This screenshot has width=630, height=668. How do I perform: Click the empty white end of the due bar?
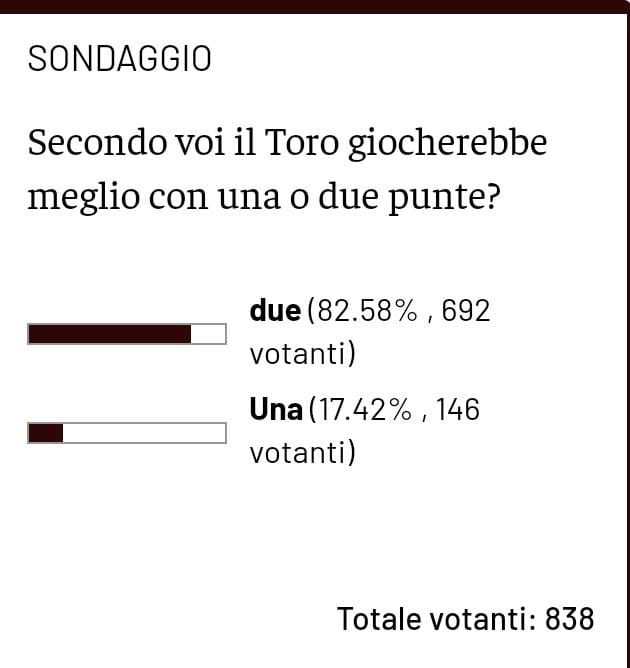(208, 334)
